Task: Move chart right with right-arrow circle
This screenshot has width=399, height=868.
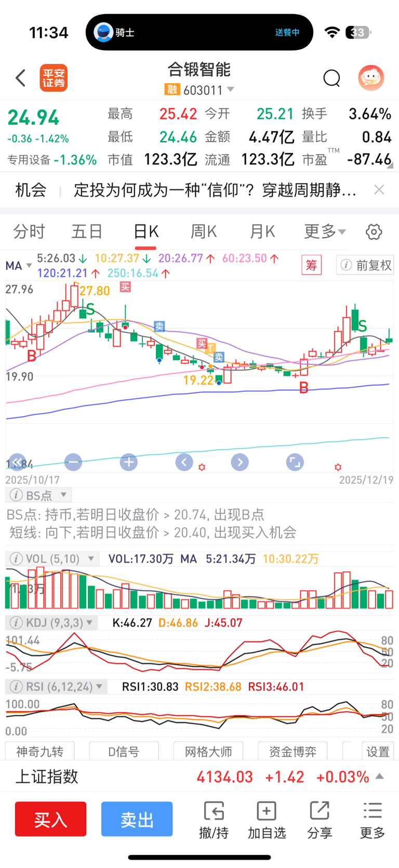Action: (240, 462)
